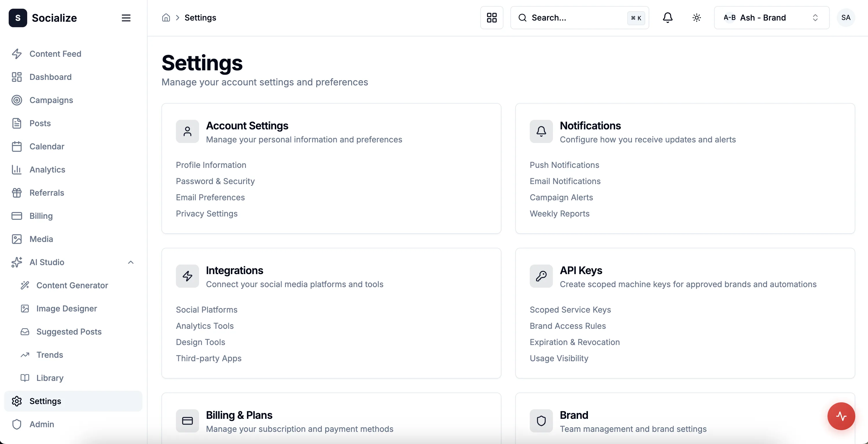Click the Password & Security link

pyautogui.click(x=215, y=181)
